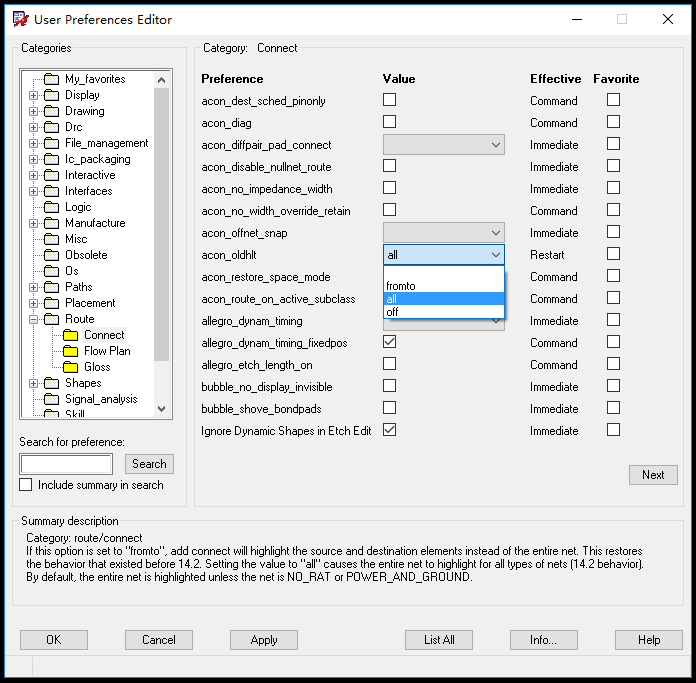The height and width of the screenshot is (683, 696).
Task: Expand the Placement category node
Action: [33, 303]
